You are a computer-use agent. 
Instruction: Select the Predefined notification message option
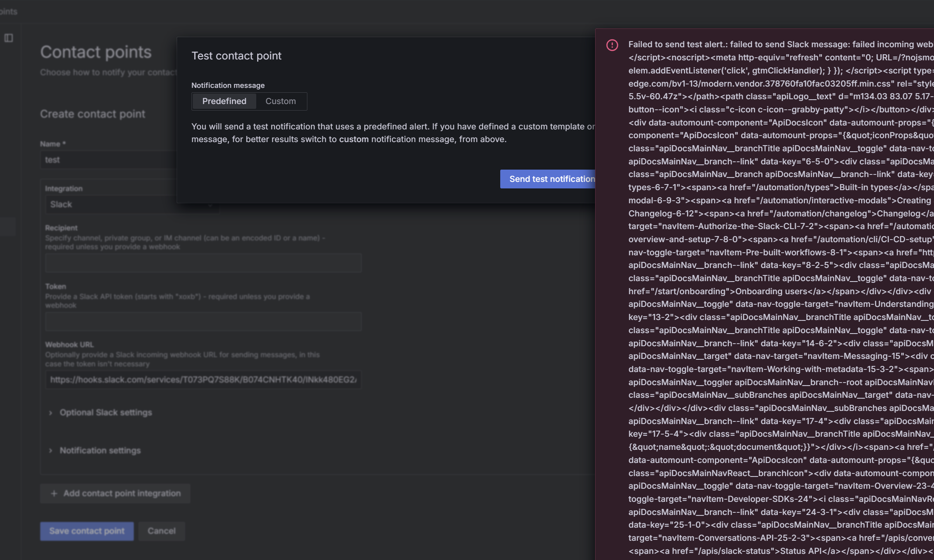pos(224,101)
